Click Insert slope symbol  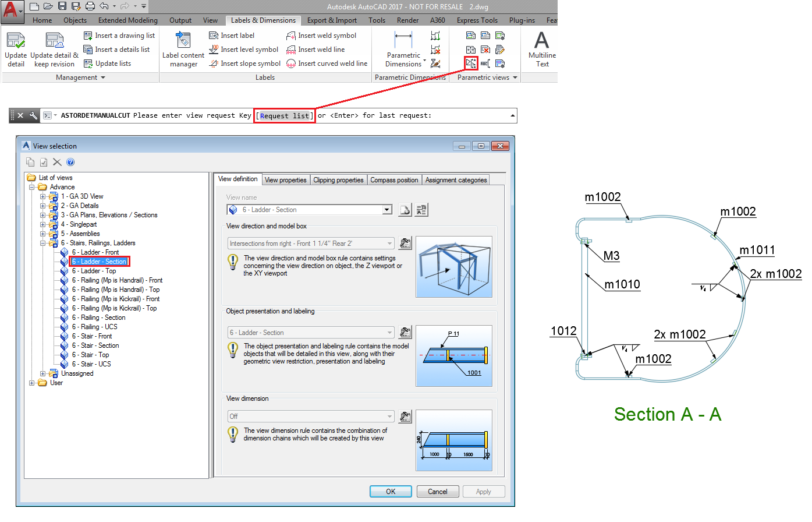[x=244, y=64]
